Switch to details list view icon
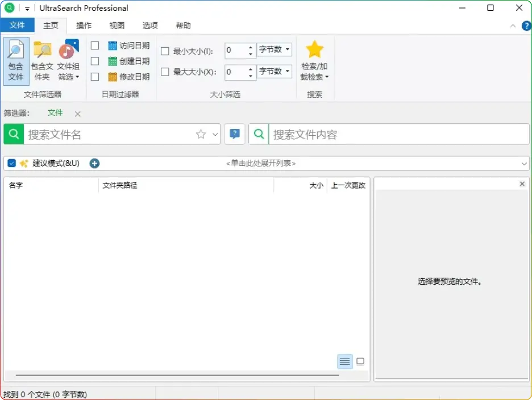The height and width of the screenshot is (400, 532). [344, 361]
